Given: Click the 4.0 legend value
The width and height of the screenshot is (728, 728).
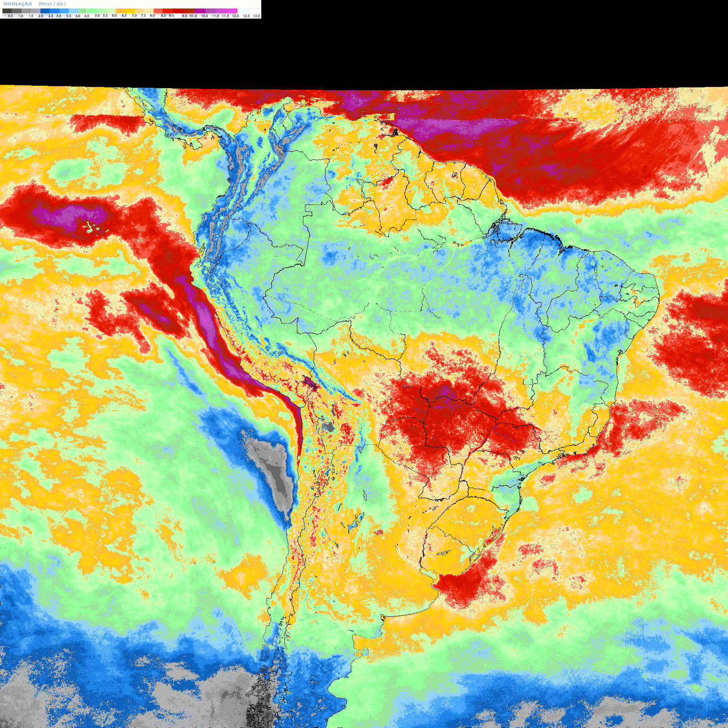Looking at the screenshot, I should pos(78,16).
